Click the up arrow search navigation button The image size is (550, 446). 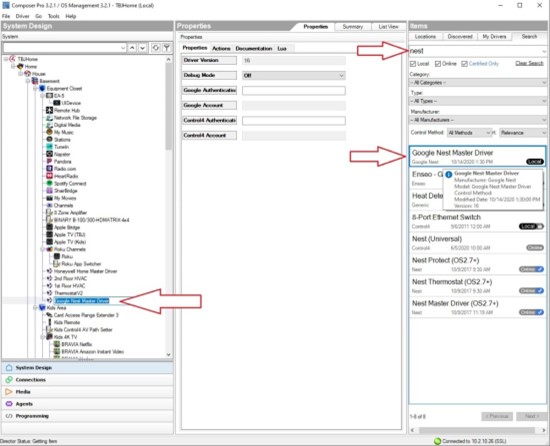click(132, 48)
